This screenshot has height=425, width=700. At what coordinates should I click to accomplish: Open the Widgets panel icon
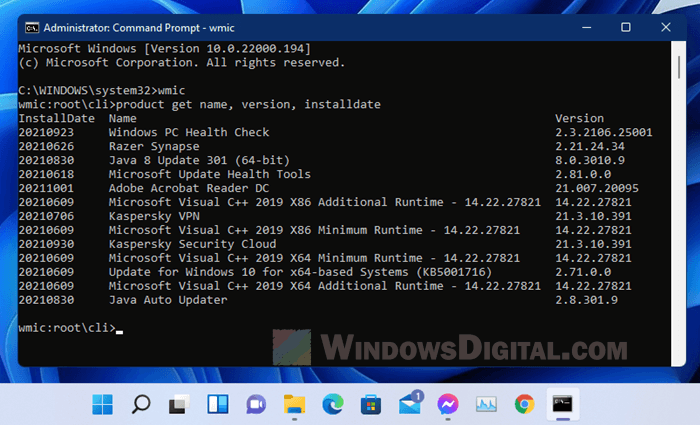coord(217,405)
